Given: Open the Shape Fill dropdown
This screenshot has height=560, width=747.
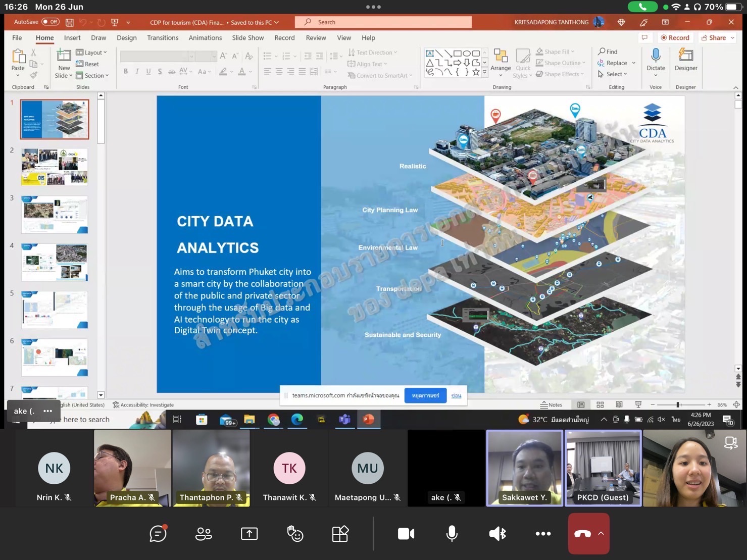Looking at the screenshot, I should coord(555,52).
